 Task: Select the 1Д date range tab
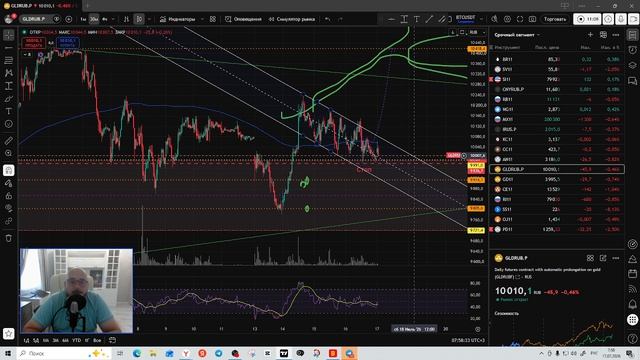click(27, 340)
